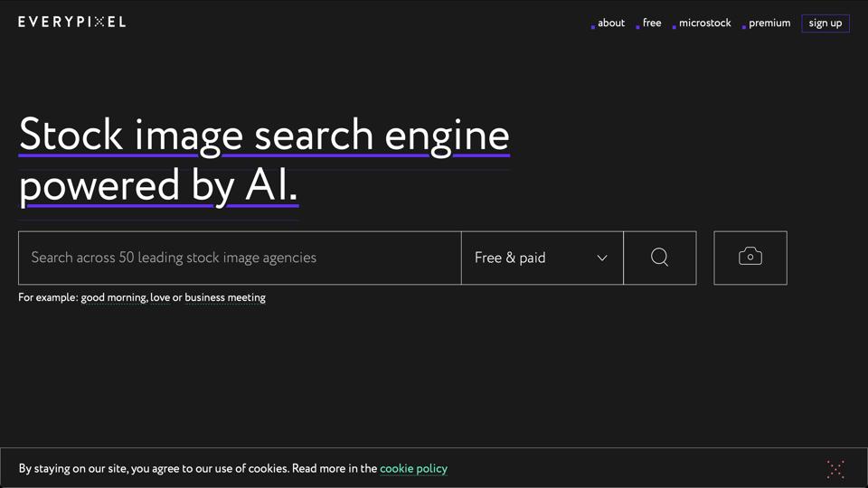This screenshot has width=868, height=488.
Task: Open the about page
Action: pos(611,23)
